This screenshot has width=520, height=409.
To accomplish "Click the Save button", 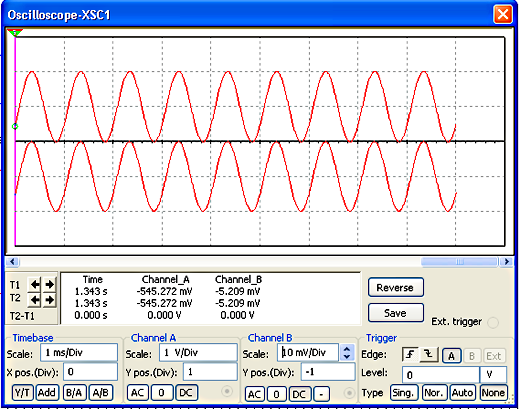I will pos(396,313).
